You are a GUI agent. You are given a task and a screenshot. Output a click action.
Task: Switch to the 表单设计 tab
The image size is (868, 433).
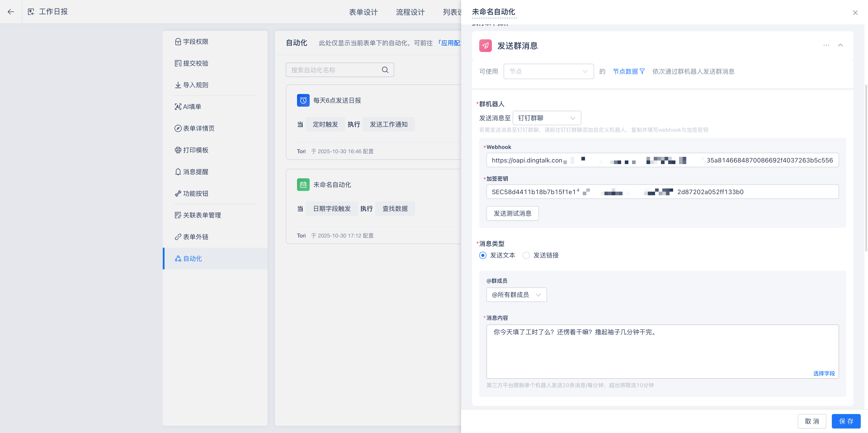(x=363, y=12)
